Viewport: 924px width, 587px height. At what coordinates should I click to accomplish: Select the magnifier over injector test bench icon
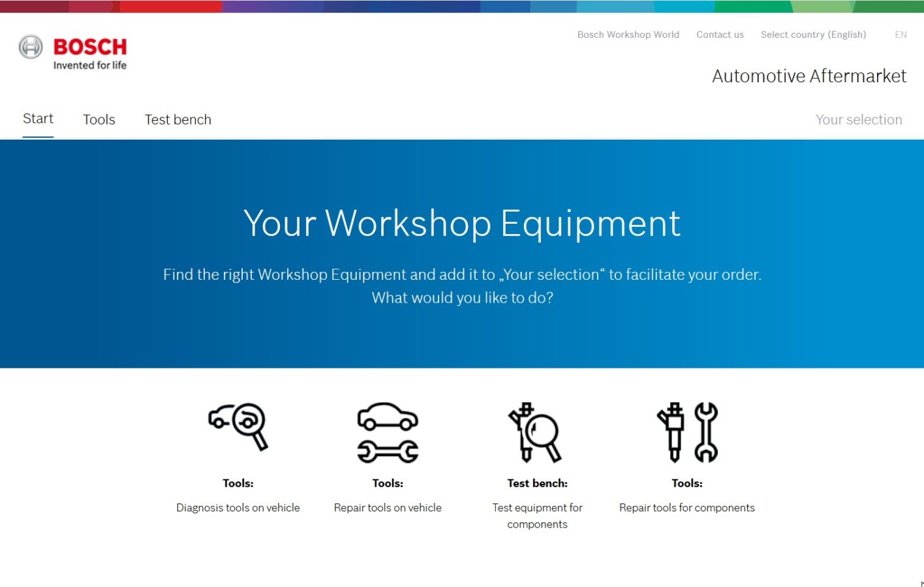pyautogui.click(x=536, y=430)
